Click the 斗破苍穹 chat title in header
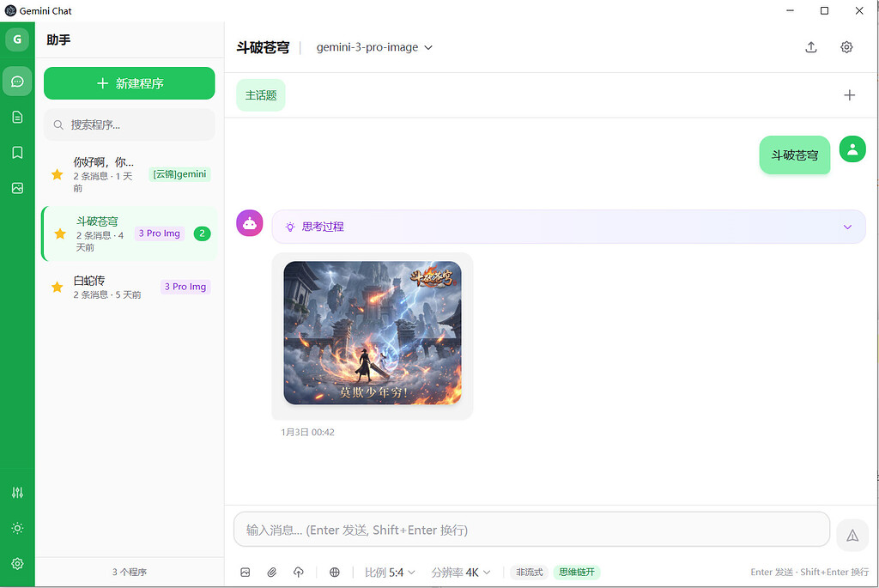This screenshot has height=588, width=879. pos(263,48)
